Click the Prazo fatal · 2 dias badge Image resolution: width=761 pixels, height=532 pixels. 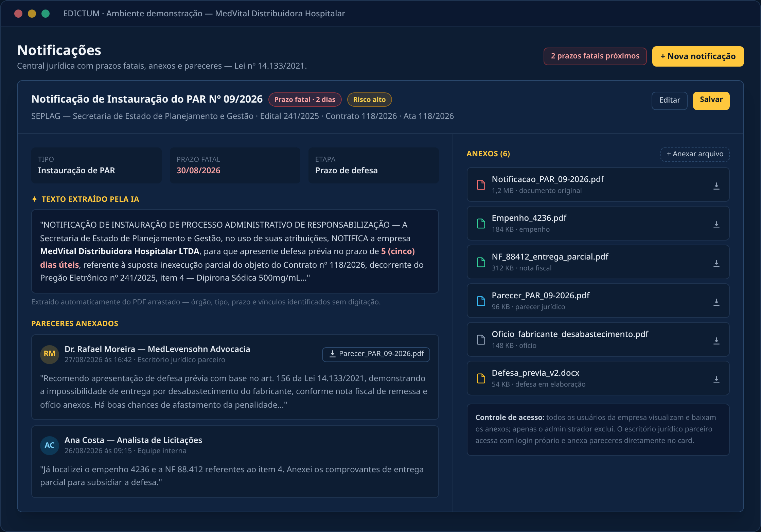point(305,100)
